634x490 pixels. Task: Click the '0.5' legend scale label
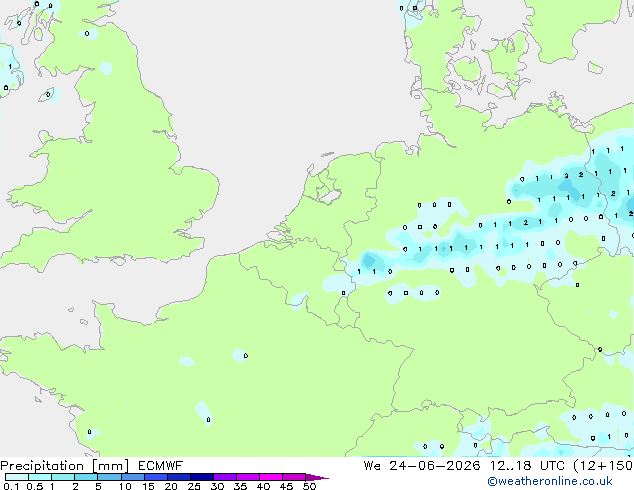[x=34, y=486]
